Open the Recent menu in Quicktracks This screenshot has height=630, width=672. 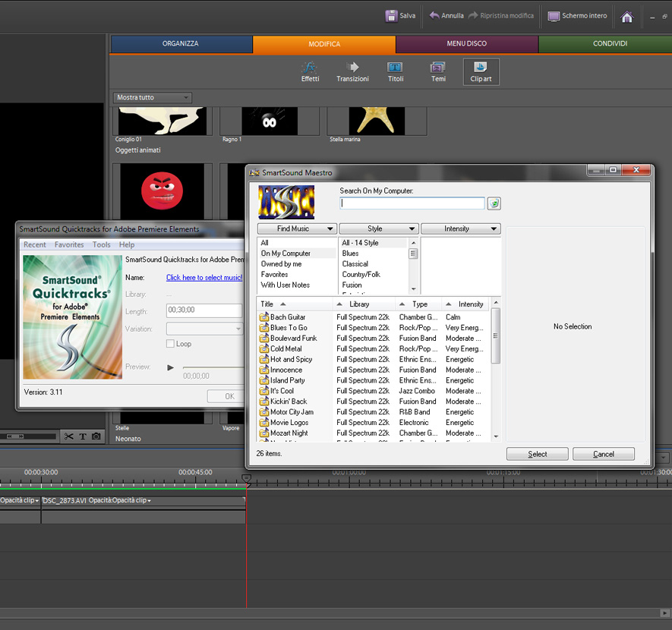pyautogui.click(x=35, y=244)
